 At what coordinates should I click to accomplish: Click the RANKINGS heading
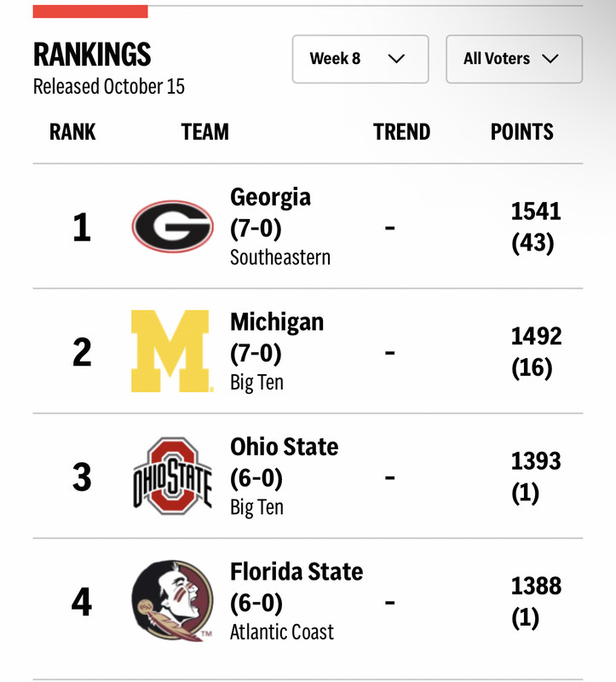tap(92, 55)
